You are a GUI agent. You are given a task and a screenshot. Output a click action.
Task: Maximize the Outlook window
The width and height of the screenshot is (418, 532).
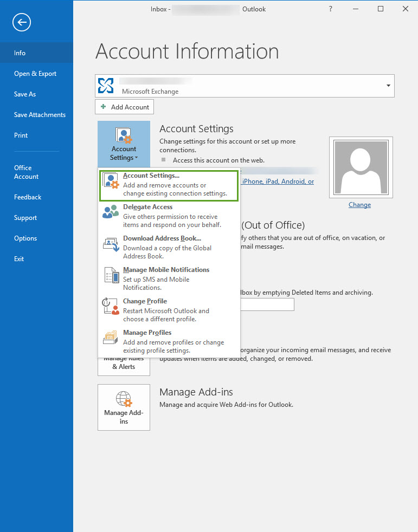[x=381, y=9]
